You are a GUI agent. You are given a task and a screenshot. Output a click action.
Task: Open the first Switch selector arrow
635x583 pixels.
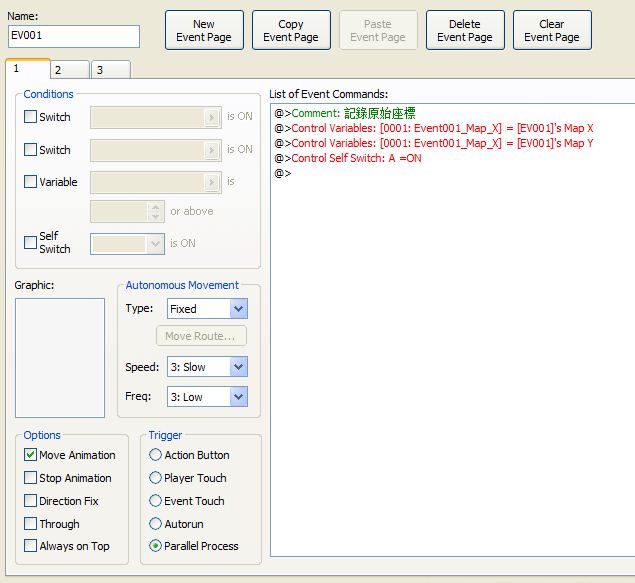pos(211,117)
